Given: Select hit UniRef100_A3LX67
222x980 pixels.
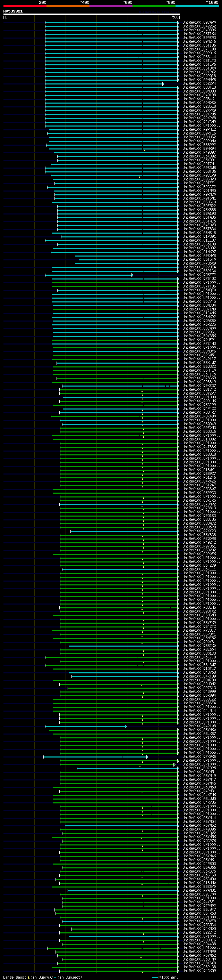Looking at the screenshot, I should click(x=199, y=734).
